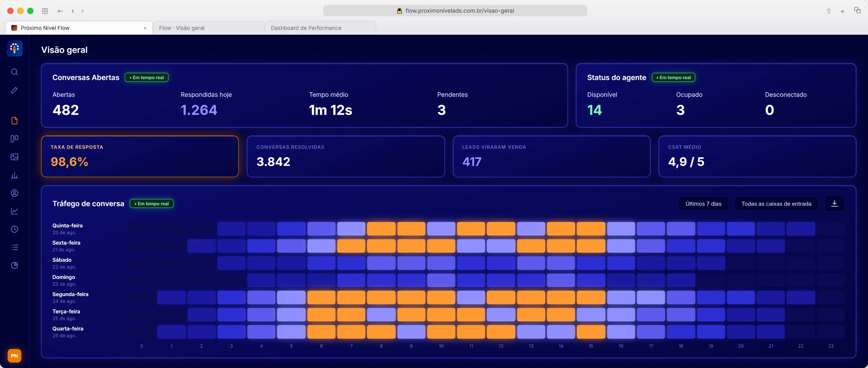Click the browser sidebar grid icon
The height and width of the screenshot is (368, 868).
coord(45,11)
